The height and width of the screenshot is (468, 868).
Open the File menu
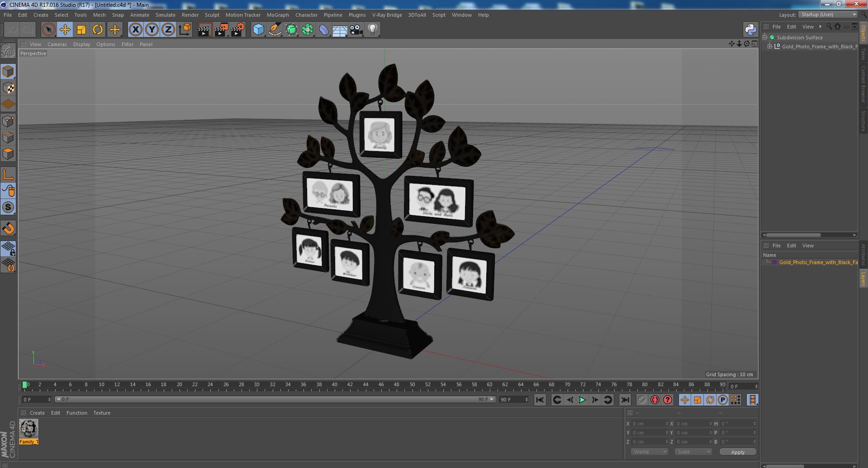[x=8, y=15]
